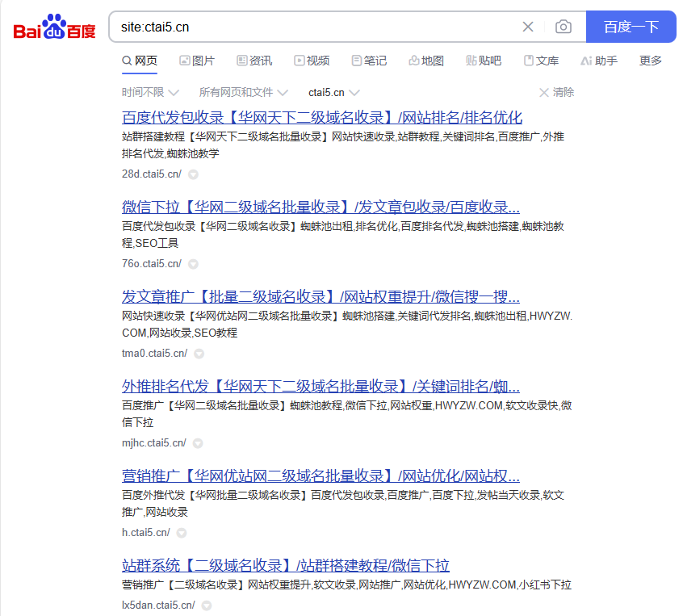Click snippet text starting 营销推广【二级域名收录】
The image size is (683, 616).
point(346,585)
